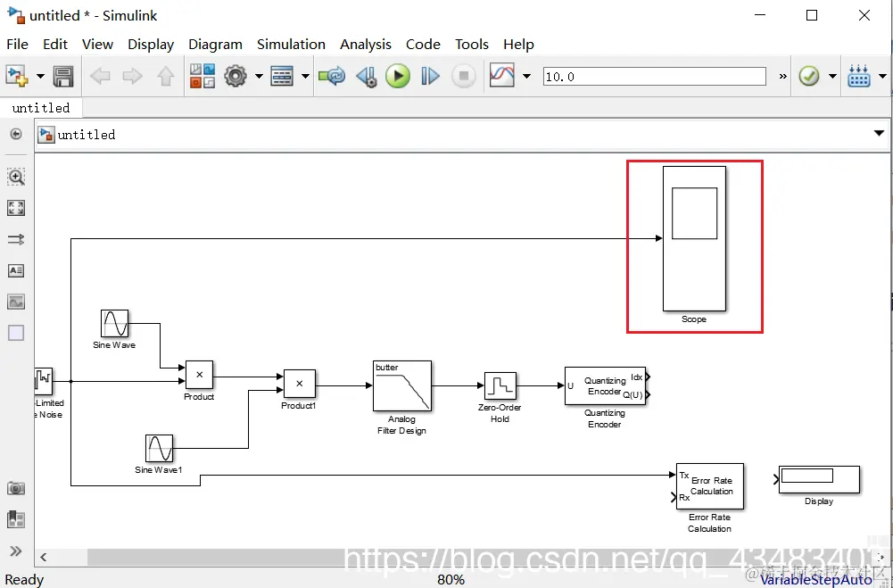Expand the Model Explorer dropdown arrow

point(305,76)
